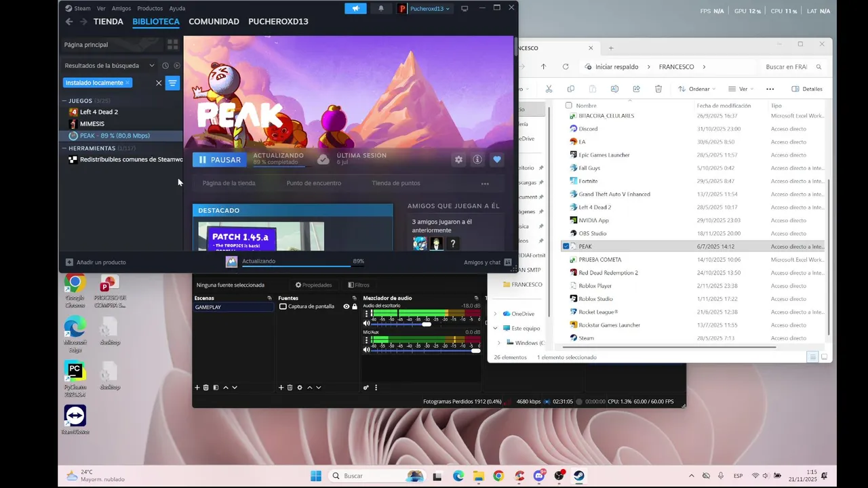Pause the PEAK download with PAUSAR

click(220, 160)
